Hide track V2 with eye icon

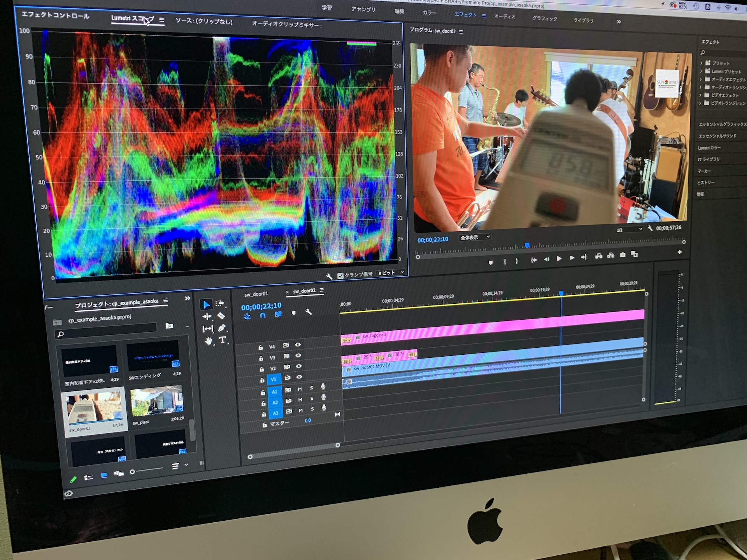point(299,366)
